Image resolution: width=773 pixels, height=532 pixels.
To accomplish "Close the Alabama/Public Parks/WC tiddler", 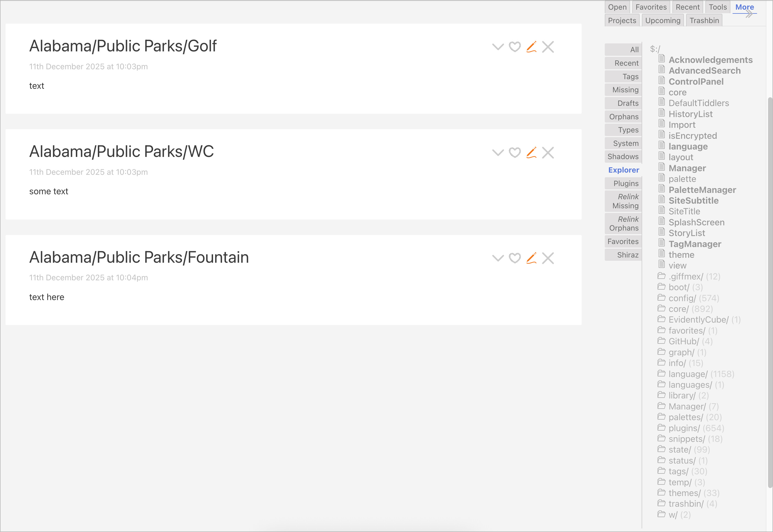I will (x=548, y=153).
